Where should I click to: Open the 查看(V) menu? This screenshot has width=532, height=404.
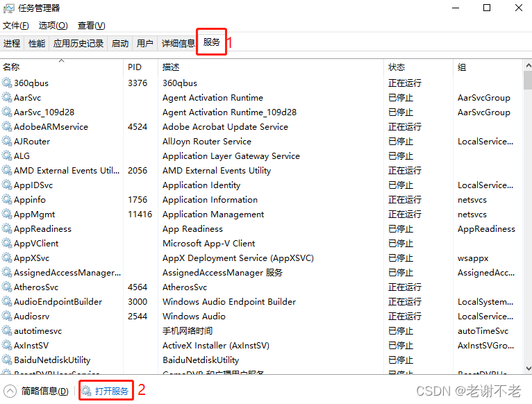pos(91,26)
